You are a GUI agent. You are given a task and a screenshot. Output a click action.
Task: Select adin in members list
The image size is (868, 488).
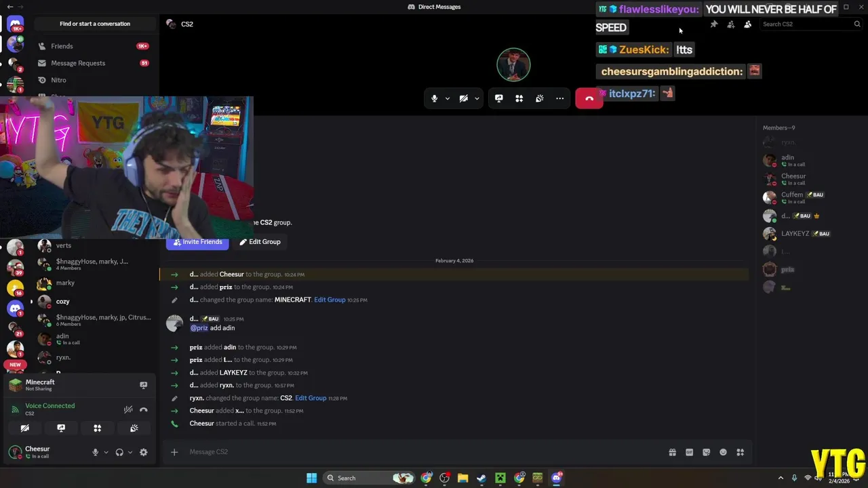(x=810, y=161)
